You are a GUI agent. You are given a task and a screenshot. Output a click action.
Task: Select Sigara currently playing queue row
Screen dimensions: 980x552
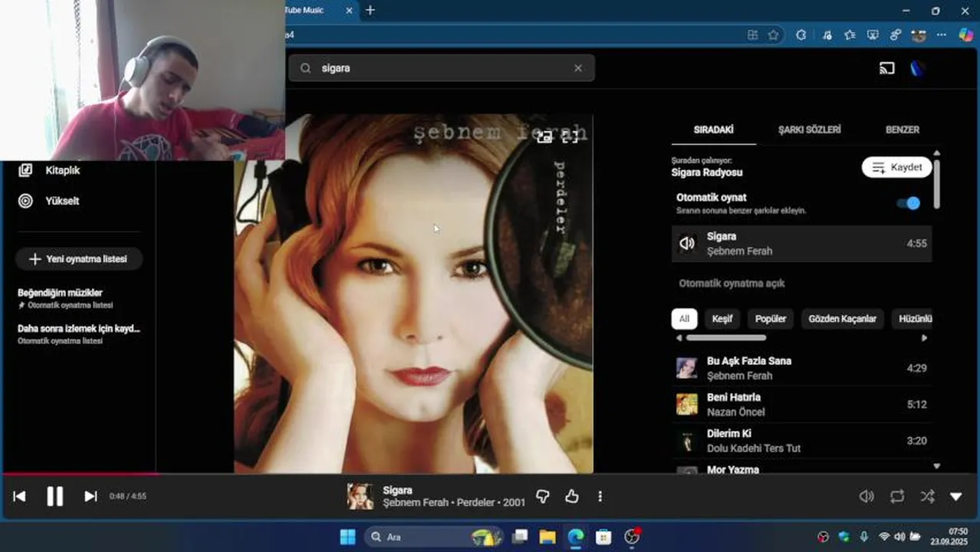[x=801, y=244]
